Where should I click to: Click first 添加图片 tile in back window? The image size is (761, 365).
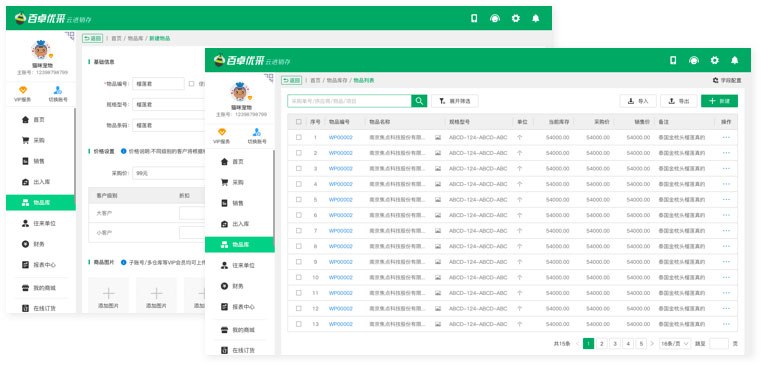click(109, 295)
